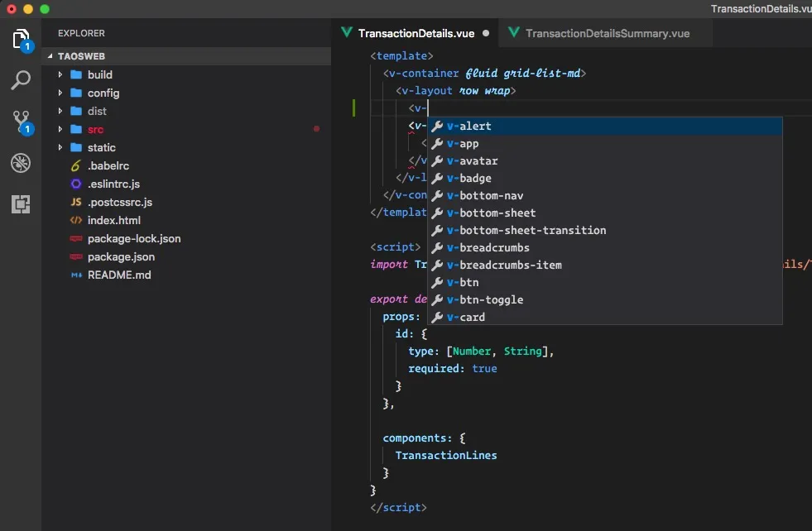Expand the src folder arrow
812x531 pixels.
pyautogui.click(x=60, y=129)
